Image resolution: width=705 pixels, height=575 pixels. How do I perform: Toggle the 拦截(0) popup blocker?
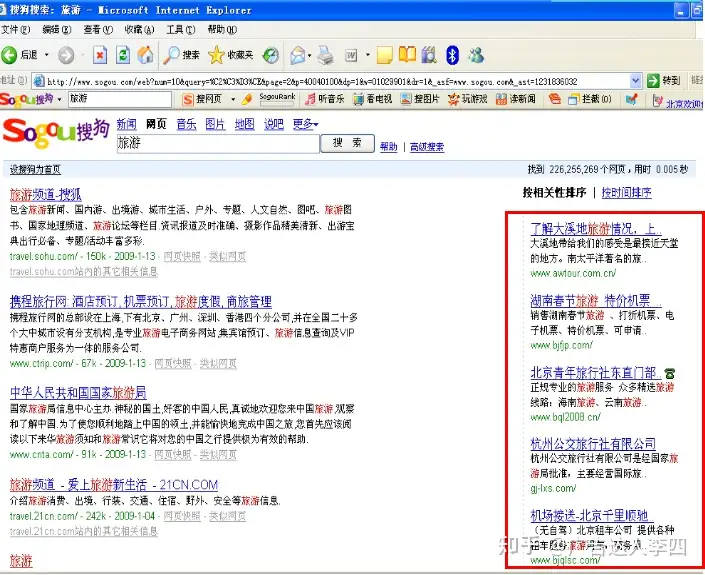coord(589,99)
